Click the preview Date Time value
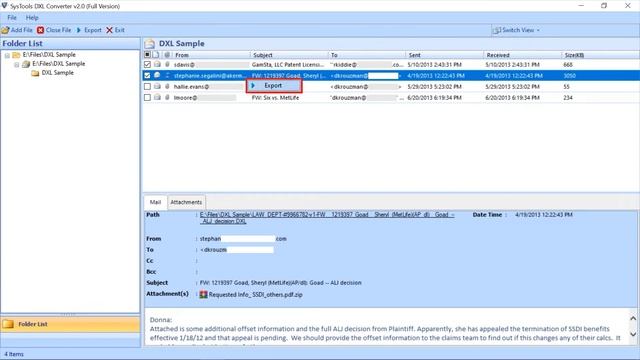The image size is (640, 360). pyautogui.click(x=544, y=215)
